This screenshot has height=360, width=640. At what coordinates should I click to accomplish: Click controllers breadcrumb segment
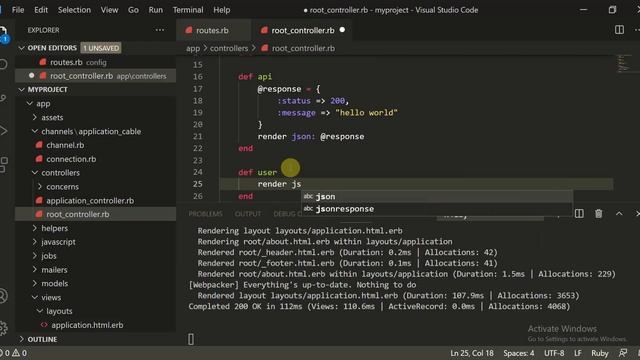click(x=229, y=48)
